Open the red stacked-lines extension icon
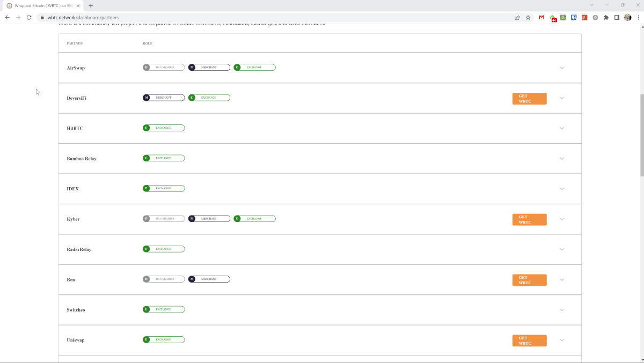Viewport: 644px width, 363px height. click(x=584, y=17)
